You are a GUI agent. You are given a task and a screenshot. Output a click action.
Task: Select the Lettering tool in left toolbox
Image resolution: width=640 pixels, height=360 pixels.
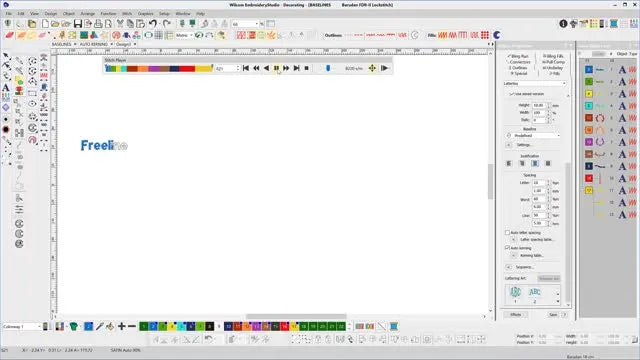[6, 87]
